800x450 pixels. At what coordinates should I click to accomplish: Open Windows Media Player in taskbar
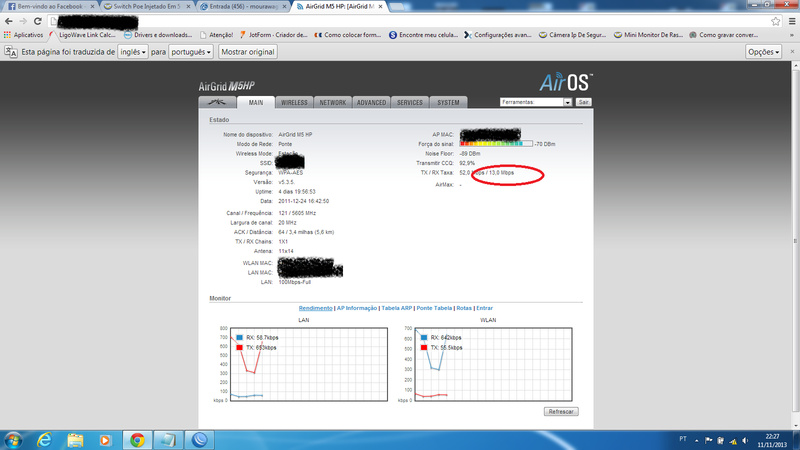[106, 440]
